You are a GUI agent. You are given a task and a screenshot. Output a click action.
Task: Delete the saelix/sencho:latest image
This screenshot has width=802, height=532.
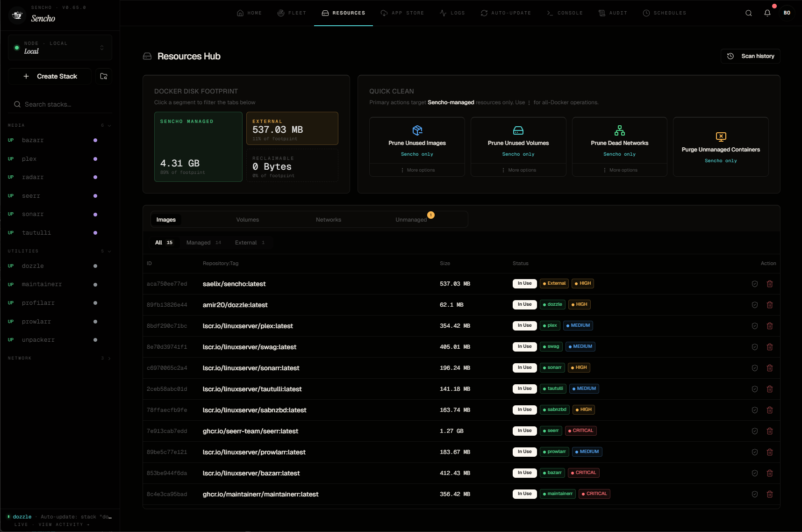pyautogui.click(x=770, y=284)
